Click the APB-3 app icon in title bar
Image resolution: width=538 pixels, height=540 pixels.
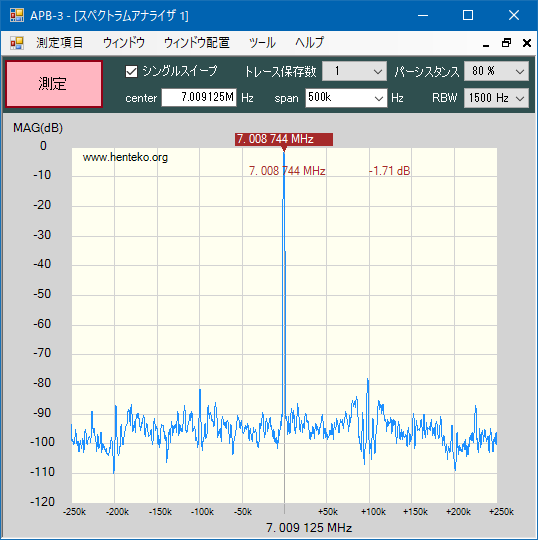click(17, 15)
